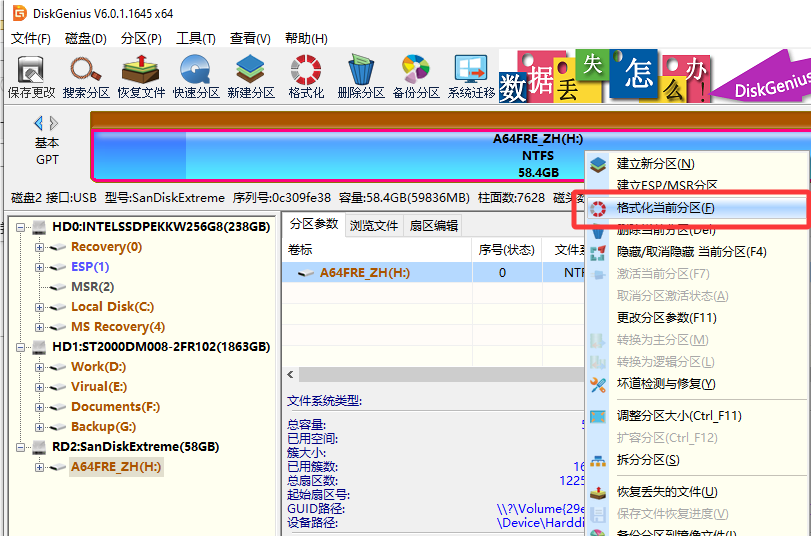Collapse the RD2:SanDiskExtreme disk node
The width and height of the screenshot is (811, 536).
click(x=20, y=447)
